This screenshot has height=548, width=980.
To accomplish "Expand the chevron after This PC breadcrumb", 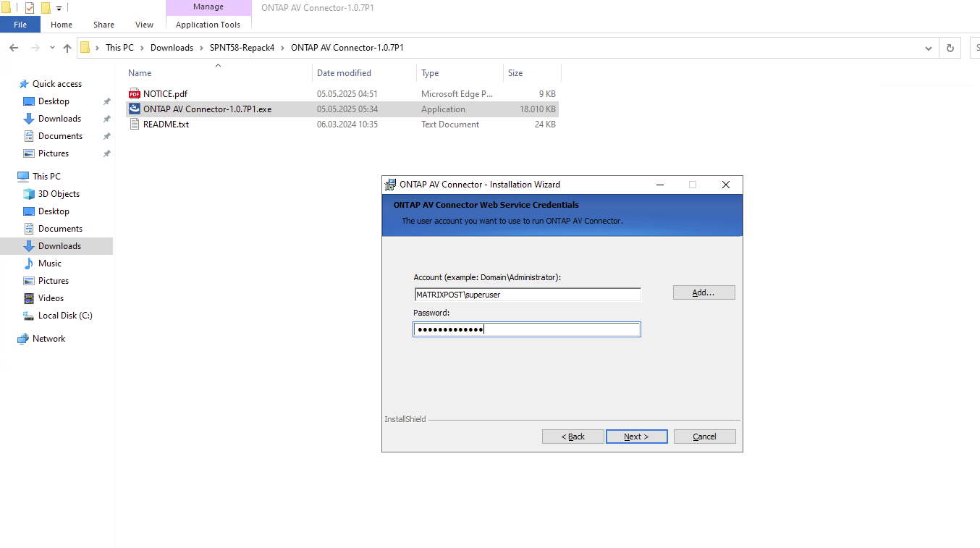I will click(142, 48).
